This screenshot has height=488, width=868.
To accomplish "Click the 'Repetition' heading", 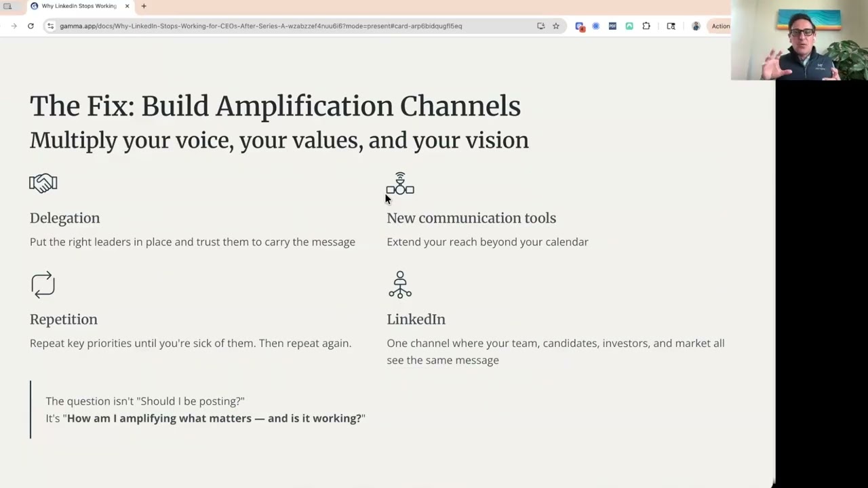I will pos(64,319).
